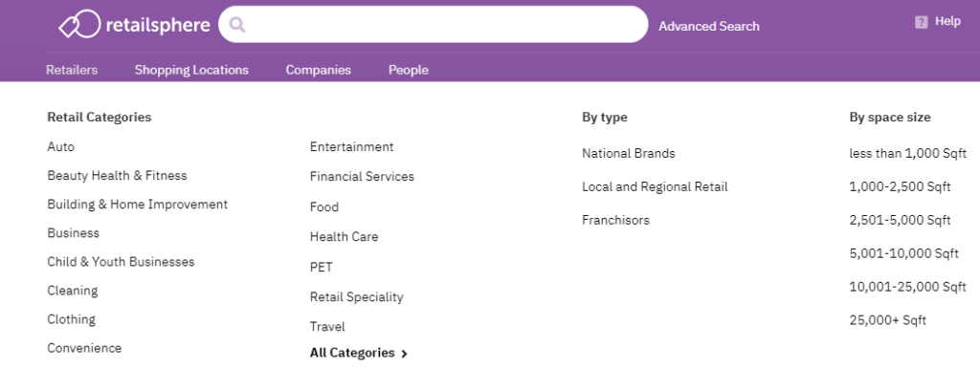Click the retailsphere logo icon

pyautogui.click(x=79, y=24)
